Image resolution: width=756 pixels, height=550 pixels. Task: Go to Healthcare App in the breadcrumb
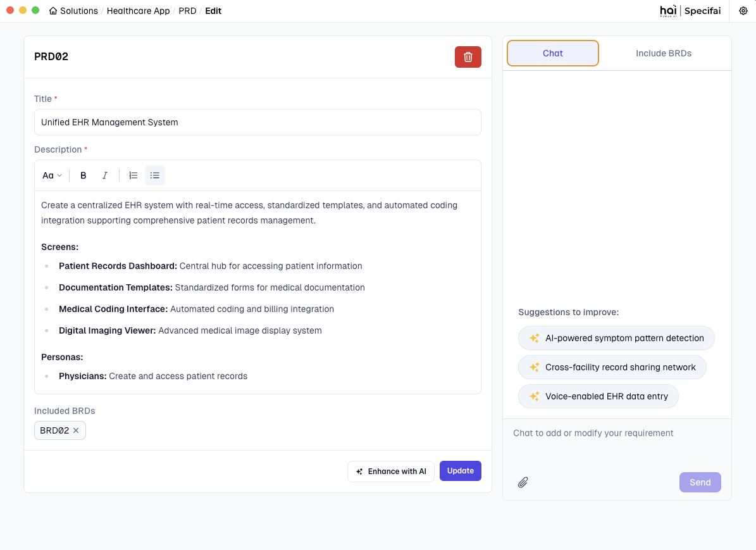coord(138,11)
